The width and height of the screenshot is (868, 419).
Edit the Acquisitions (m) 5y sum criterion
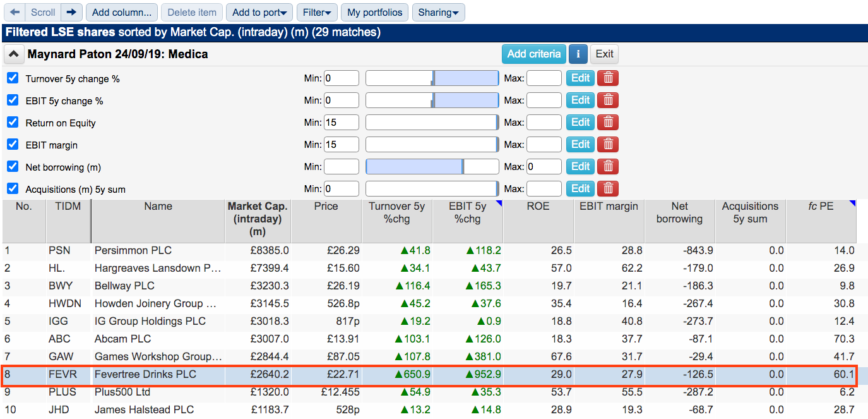pyautogui.click(x=580, y=189)
